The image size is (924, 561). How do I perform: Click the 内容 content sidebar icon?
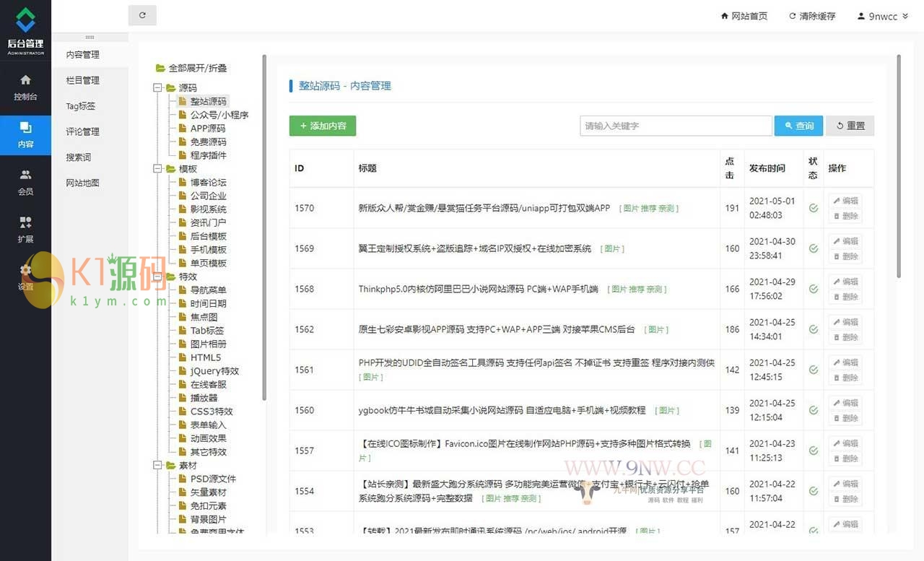click(25, 128)
